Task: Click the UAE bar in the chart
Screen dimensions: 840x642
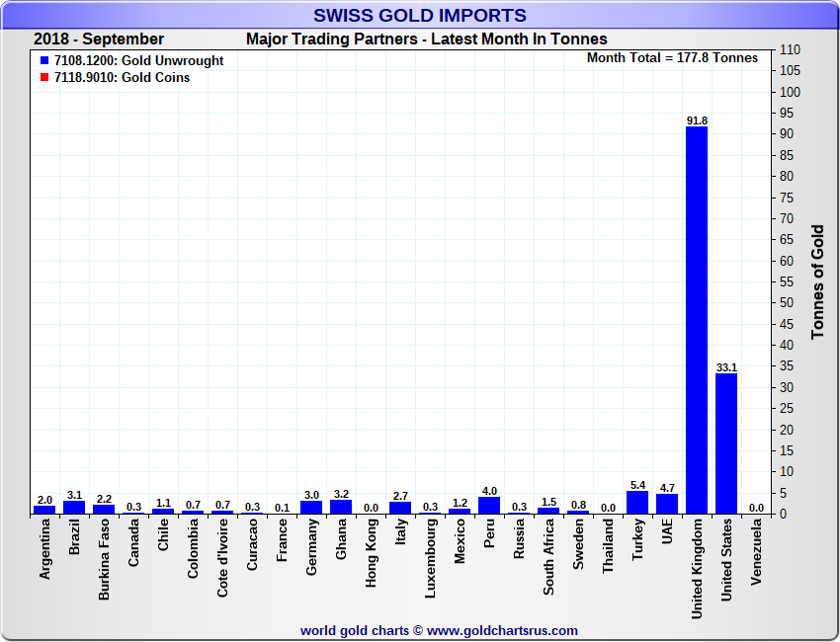Action: click(x=667, y=504)
